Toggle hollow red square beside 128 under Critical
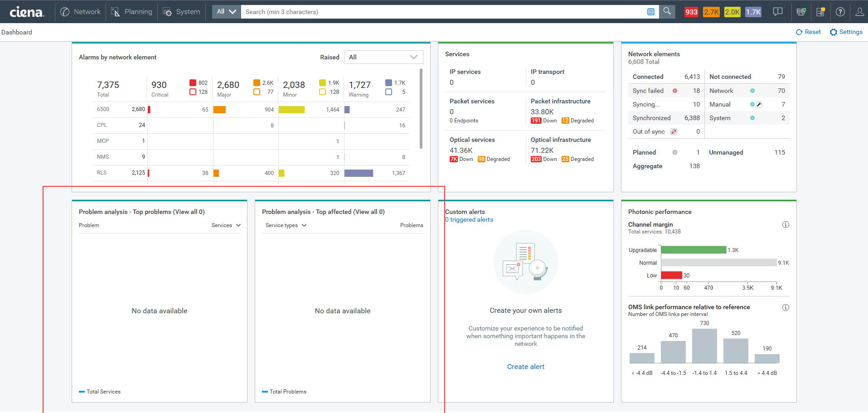The height and width of the screenshot is (413, 868). click(193, 92)
